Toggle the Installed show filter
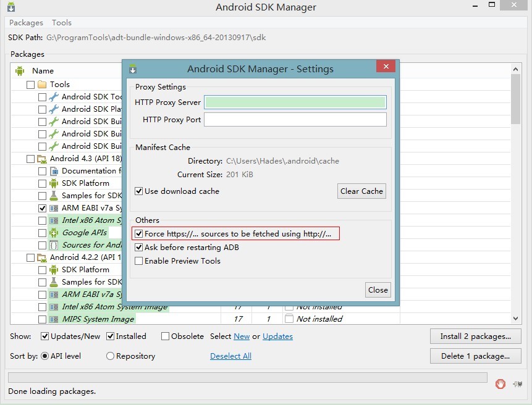 coord(110,336)
